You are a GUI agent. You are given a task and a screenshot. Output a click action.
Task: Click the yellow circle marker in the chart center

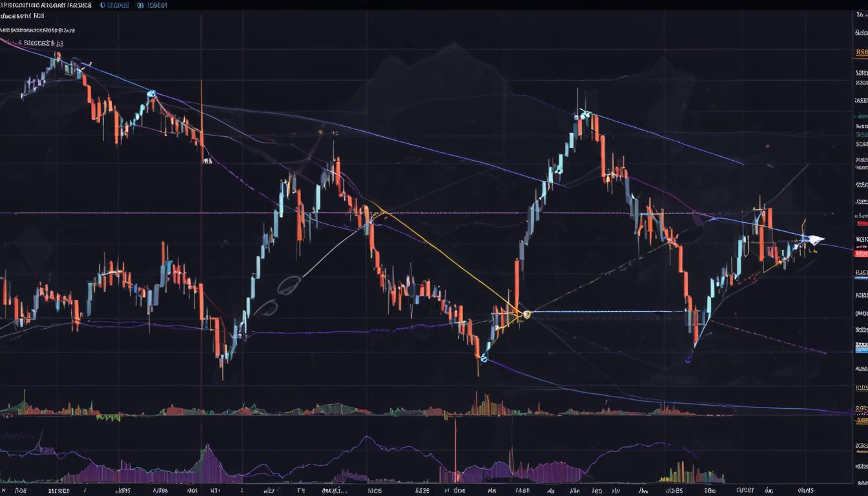[526, 315]
